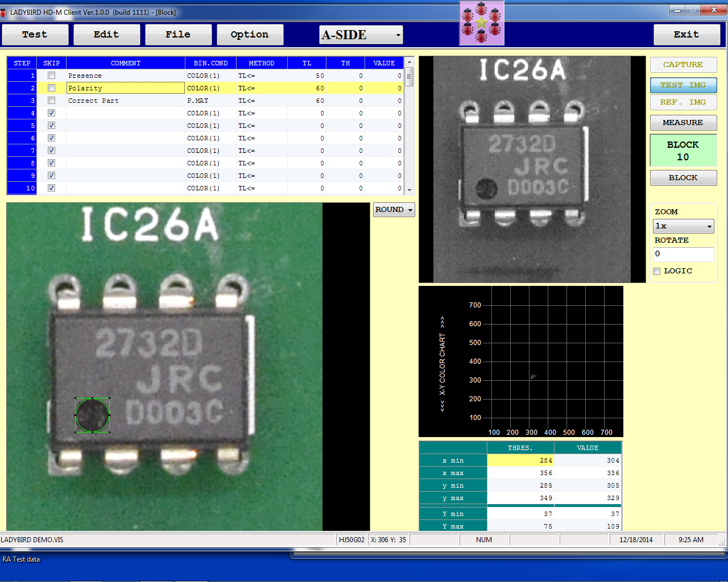Click the X-Y color chart
Screen dimensions: 728x582
(x=521, y=361)
